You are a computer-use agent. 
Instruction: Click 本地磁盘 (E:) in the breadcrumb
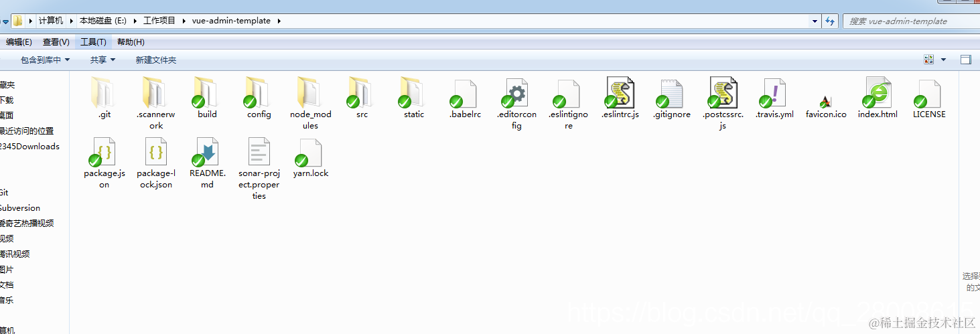tap(103, 21)
